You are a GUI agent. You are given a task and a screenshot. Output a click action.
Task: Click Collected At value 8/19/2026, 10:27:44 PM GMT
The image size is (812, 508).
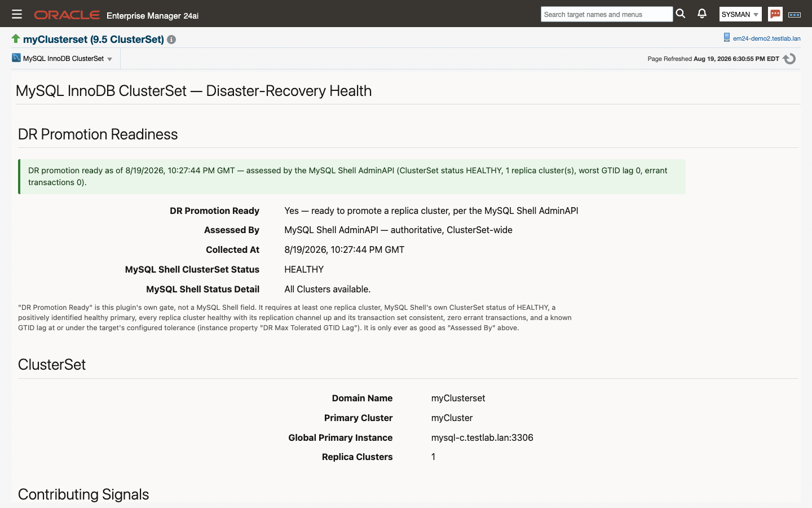(x=345, y=250)
